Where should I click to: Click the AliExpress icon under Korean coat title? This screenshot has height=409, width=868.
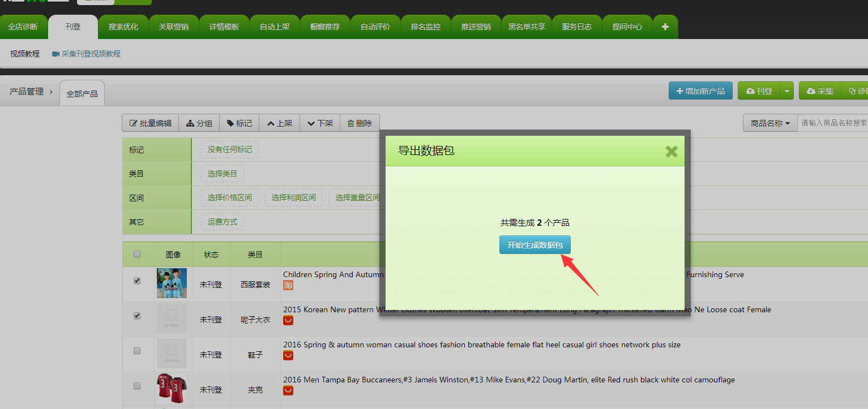pyautogui.click(x=288, y=321)
